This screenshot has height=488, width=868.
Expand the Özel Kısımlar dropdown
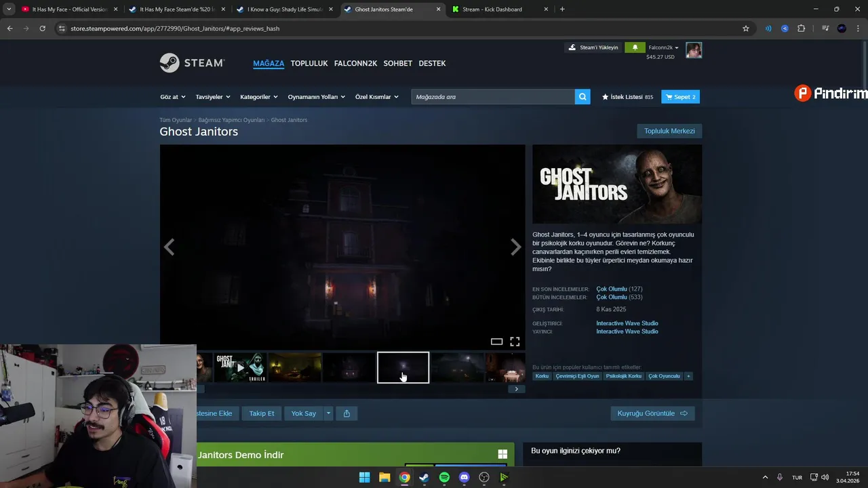(x=377, y=97)
